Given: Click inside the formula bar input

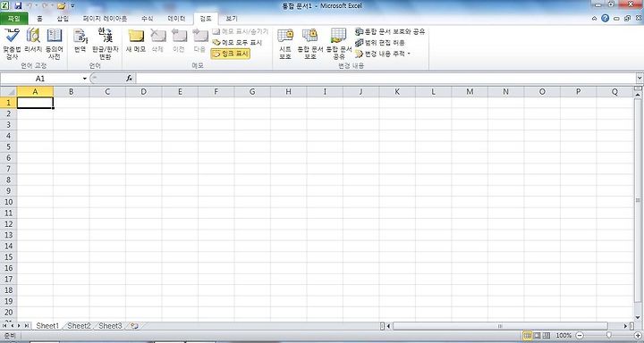Looking at the screenshot, I should pos(386,78).
